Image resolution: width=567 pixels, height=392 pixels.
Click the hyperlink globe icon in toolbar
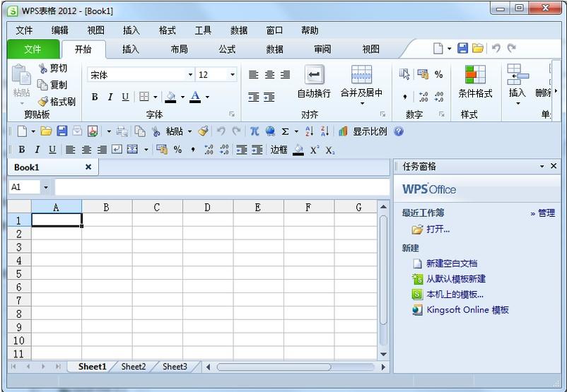point(270,131)
